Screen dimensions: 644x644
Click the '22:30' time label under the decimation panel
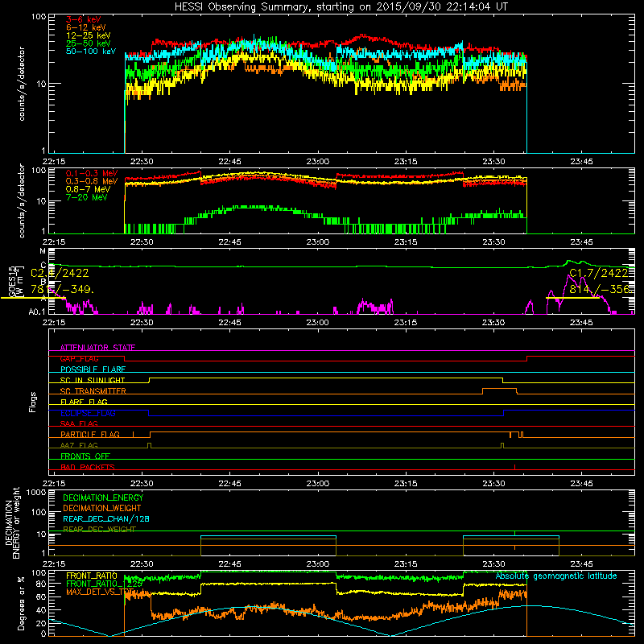(142, 564)
